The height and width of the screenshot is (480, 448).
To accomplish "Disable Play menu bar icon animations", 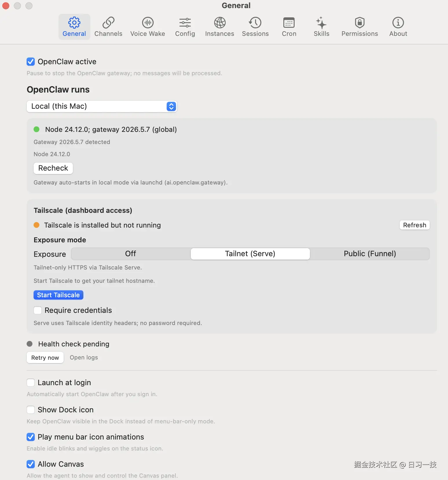I will (x=31, y=437).
